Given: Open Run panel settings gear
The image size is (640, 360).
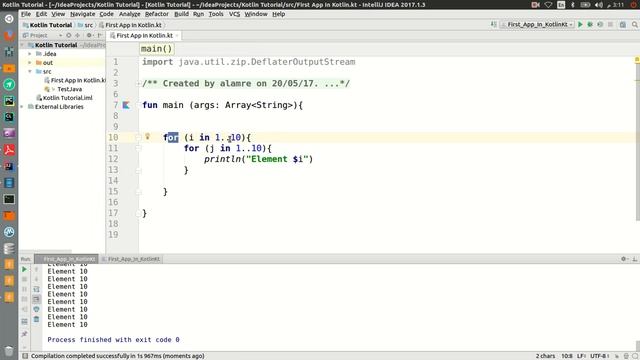Looking at the screenshot, I should (624, 259).
